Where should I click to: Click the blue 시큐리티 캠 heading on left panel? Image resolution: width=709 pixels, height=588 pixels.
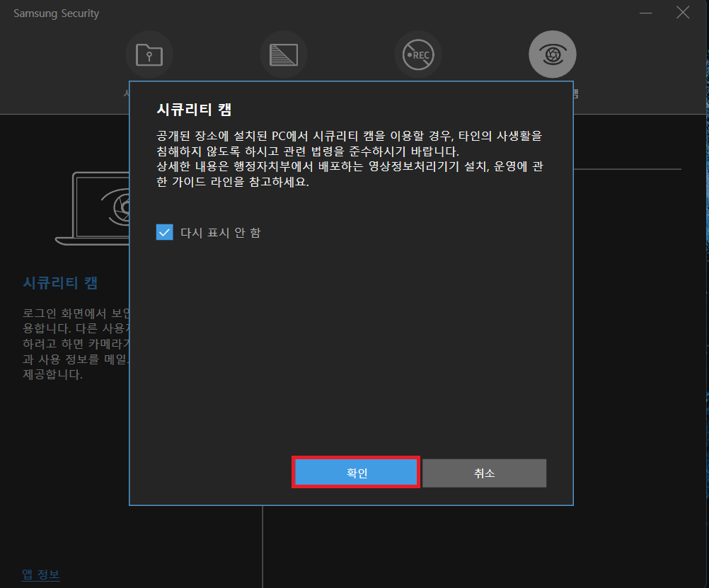pos(60,283)
